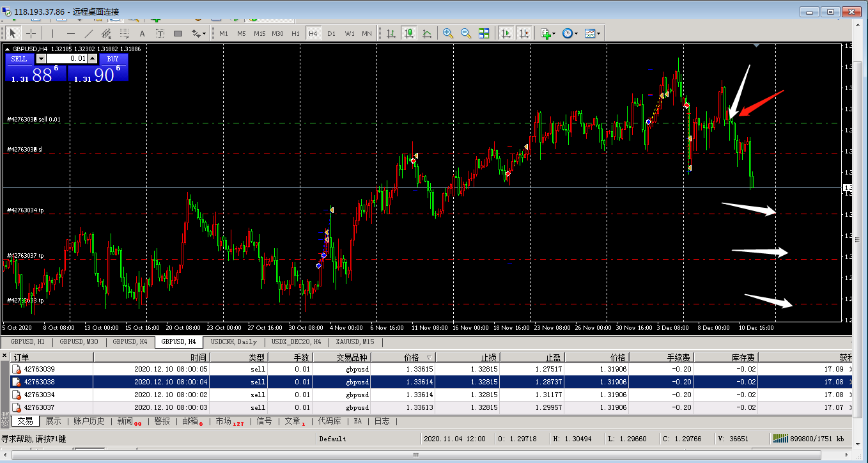Zoom out of the chart

[466, 33]
